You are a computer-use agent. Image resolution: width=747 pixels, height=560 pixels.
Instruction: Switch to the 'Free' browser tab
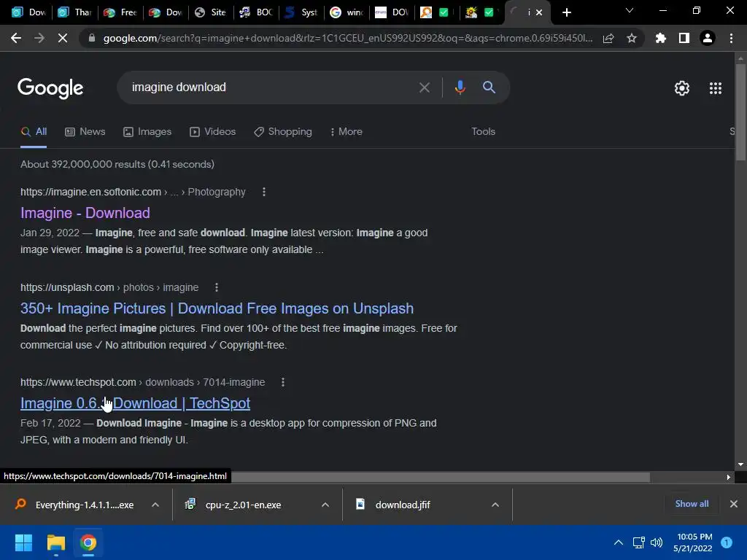point(120,12)
